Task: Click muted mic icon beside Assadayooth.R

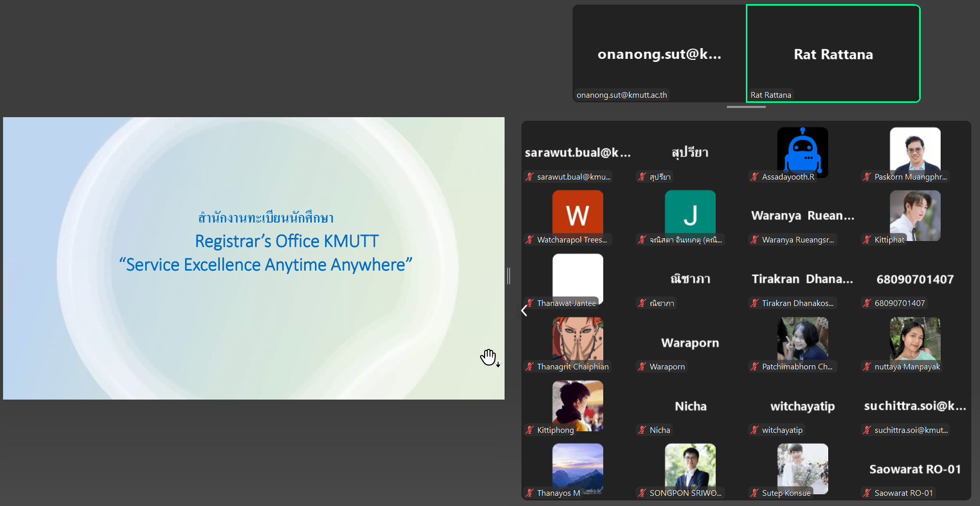Action: 755,177
